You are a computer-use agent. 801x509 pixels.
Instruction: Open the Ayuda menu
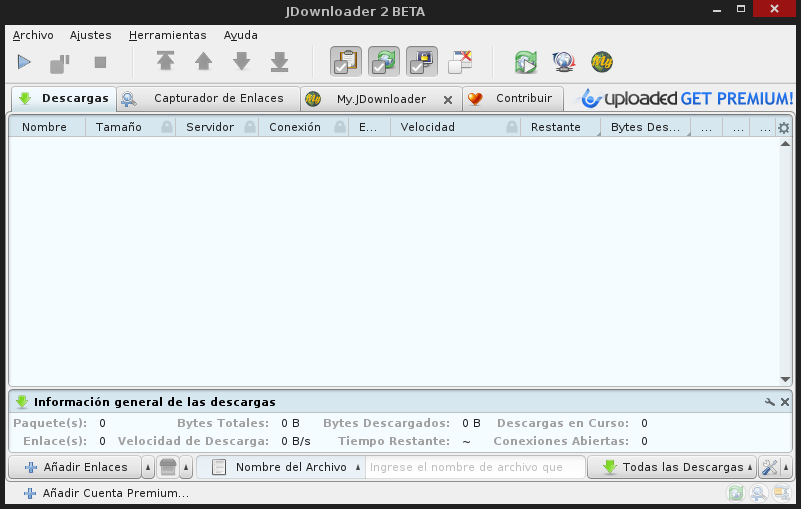[x=241, y=35]
